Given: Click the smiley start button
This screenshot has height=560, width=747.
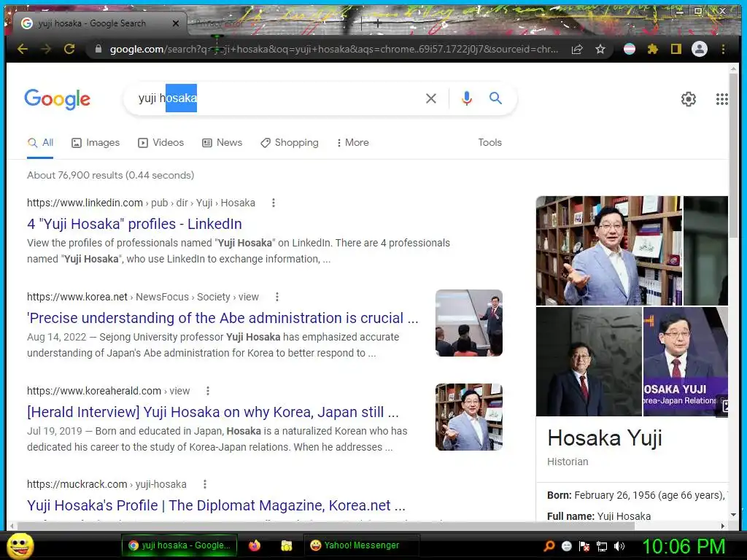Looking at the screenshot, I should coord(20,545).
